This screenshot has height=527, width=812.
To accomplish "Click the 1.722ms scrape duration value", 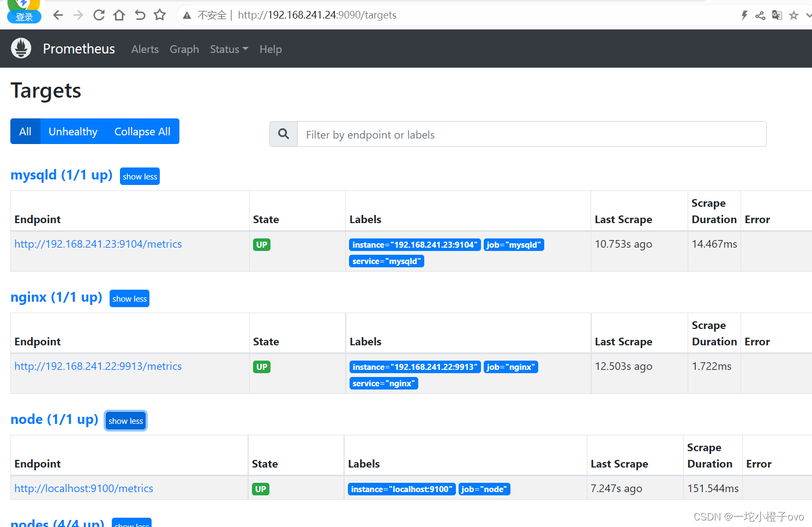I will click(x=712, y=366).
